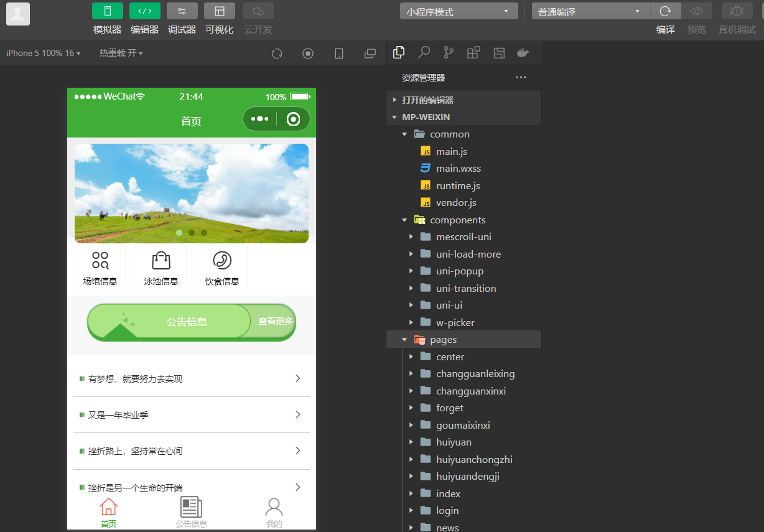Screen dimensions: 764x532
Task: Open the Explorer files icon
Action: [399, 53]
